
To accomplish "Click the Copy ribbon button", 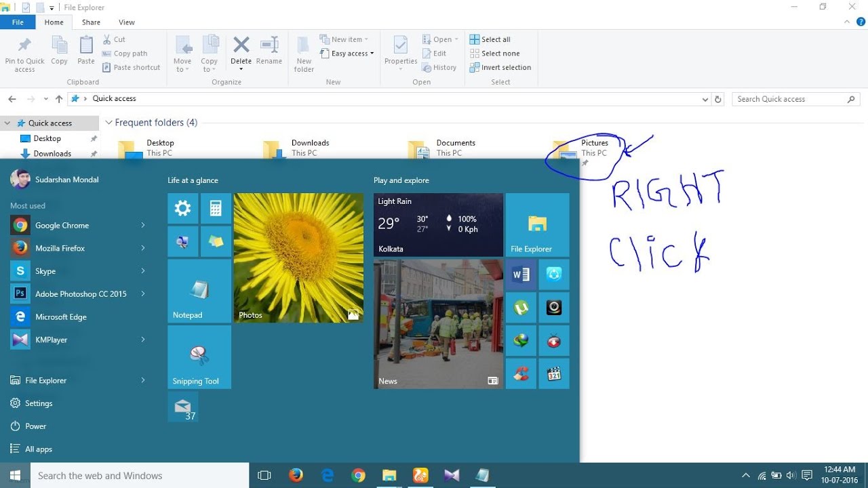I will 59,52.
